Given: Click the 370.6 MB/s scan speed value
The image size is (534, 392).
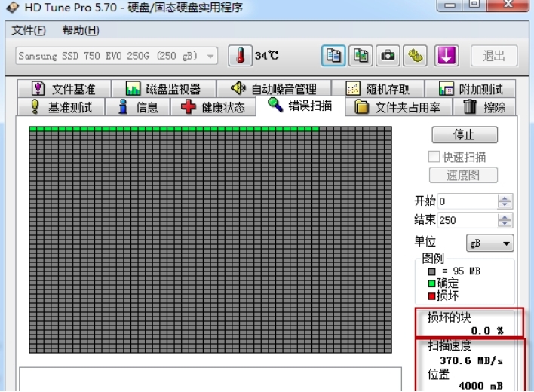Looking at the screenshot, I should point(471,360).
